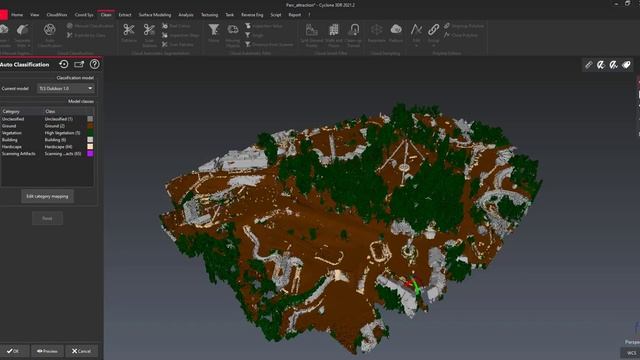Select the Distance From Scanner filter
Image resolution: width=640 pixels, height=360 pixels.
point(269,44)
